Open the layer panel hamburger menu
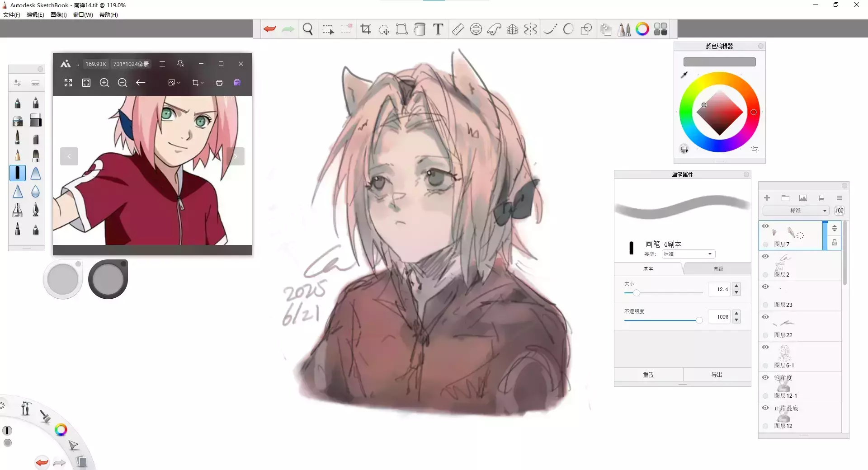Image resolution: width=868 pixels, height=470 pixels. [x=840, y=198]
